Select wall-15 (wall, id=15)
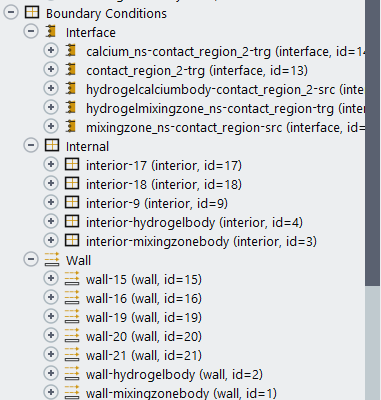This screenshot has width=381, height=400. click(x=144, y=280)
